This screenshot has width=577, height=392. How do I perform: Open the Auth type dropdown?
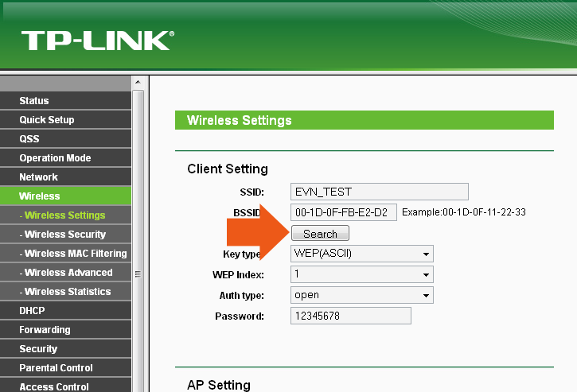362,295
